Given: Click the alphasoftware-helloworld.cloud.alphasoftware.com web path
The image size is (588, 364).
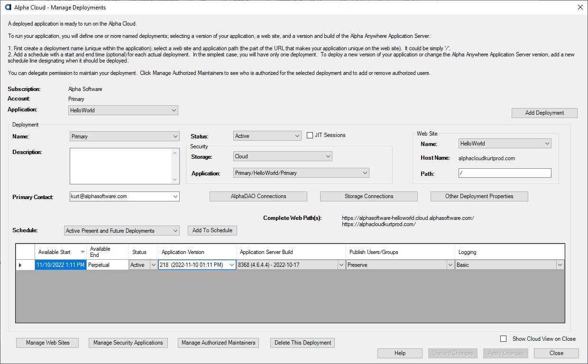Looking at the screenshot, I should pyautogui.click(x=408, y=218).
